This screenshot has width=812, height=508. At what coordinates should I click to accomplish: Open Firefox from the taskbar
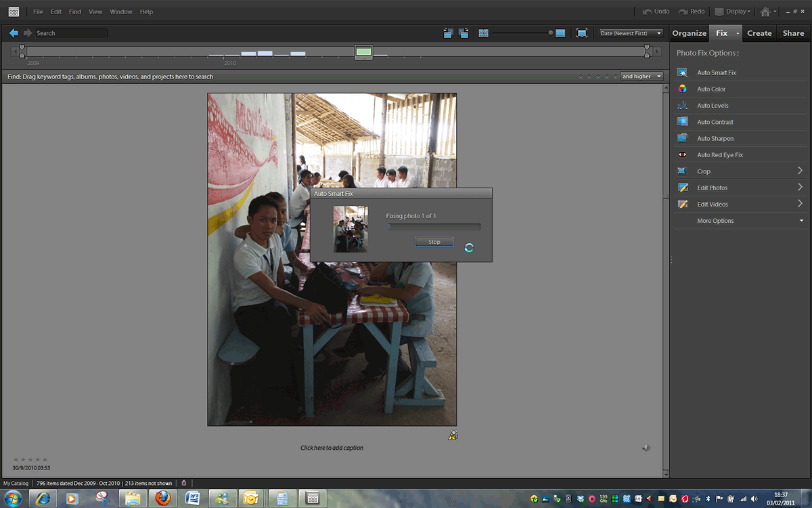(x=162, y=499)
